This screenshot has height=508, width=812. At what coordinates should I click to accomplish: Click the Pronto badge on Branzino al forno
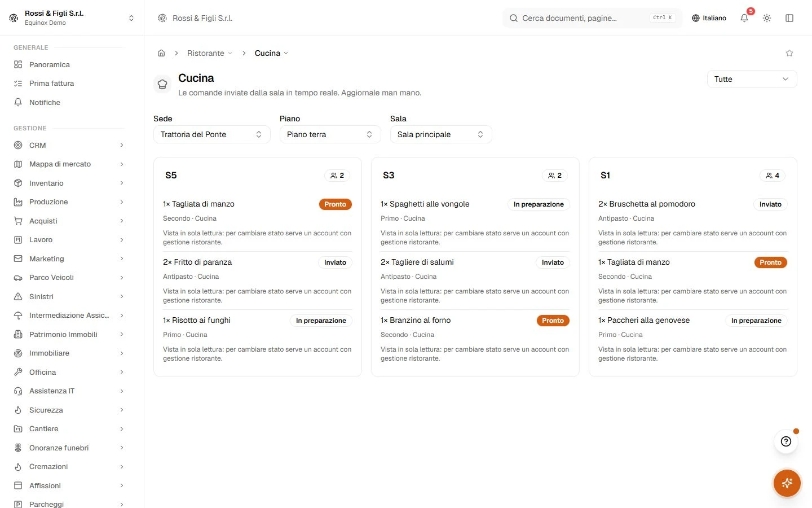553,321
